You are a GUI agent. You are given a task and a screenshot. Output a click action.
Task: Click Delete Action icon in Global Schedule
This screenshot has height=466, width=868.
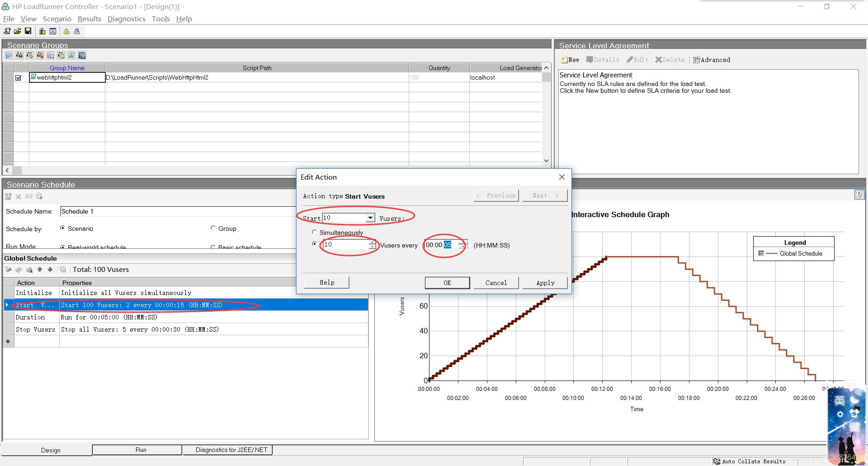pos(29,270)
